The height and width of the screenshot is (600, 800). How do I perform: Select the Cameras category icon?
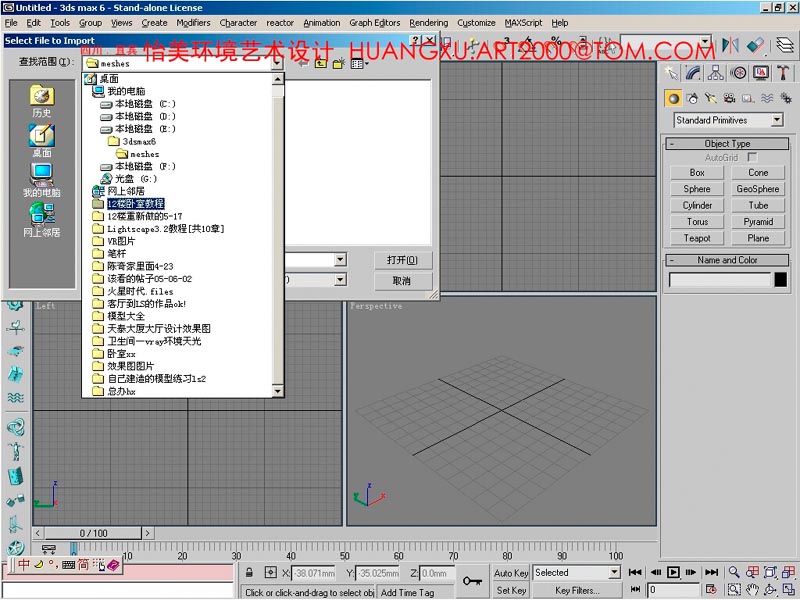pos(730,98)
